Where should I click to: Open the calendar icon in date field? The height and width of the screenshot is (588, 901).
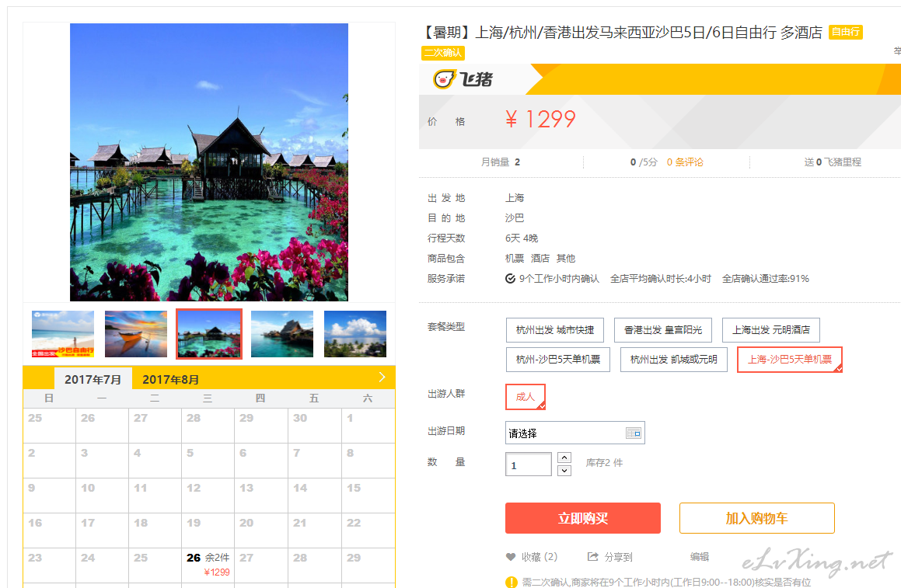pyautogui.click(x=634, y=433)
